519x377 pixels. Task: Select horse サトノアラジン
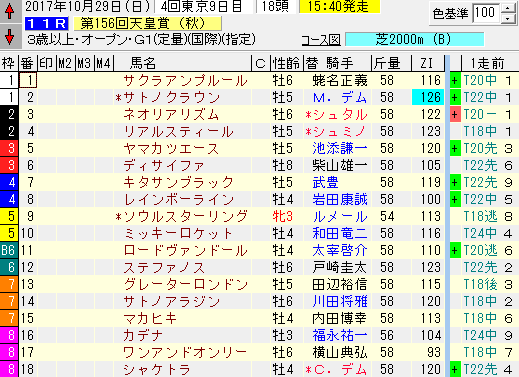(171, 302)
